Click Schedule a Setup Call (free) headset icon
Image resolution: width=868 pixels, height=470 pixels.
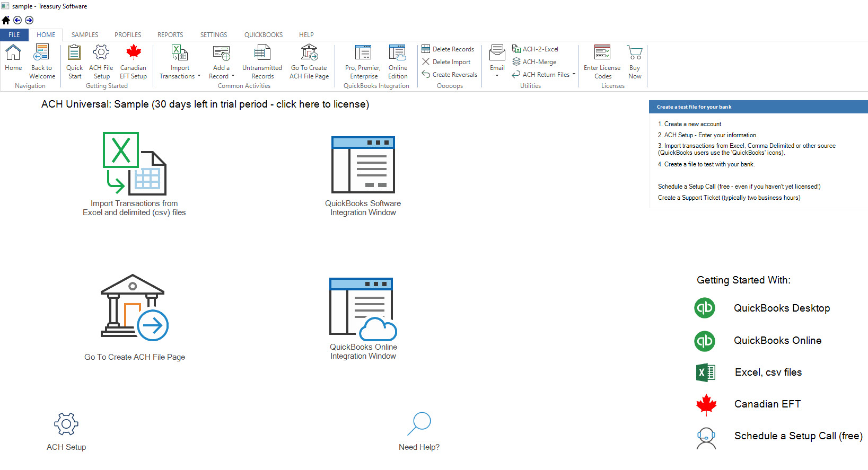click(x=706, y=438)
